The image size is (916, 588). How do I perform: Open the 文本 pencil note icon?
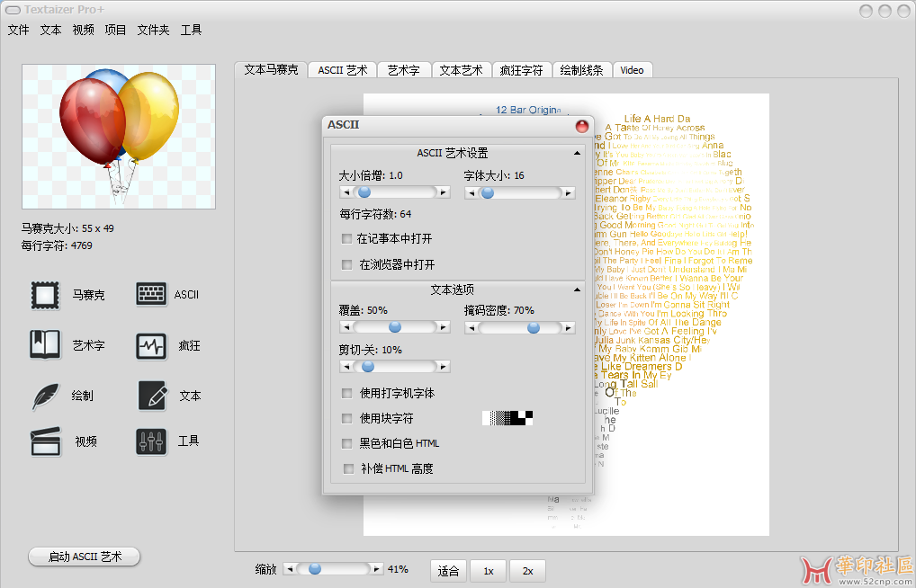click(152, 396)
